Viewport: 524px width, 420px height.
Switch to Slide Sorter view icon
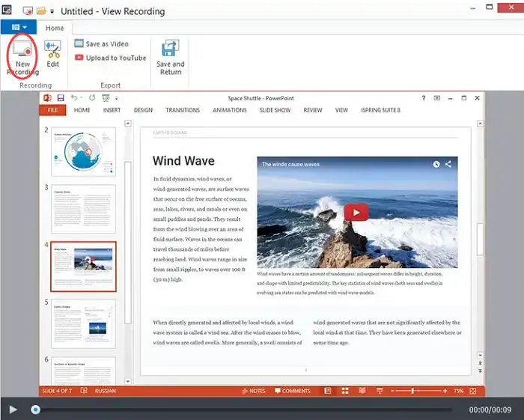[345, 391]
